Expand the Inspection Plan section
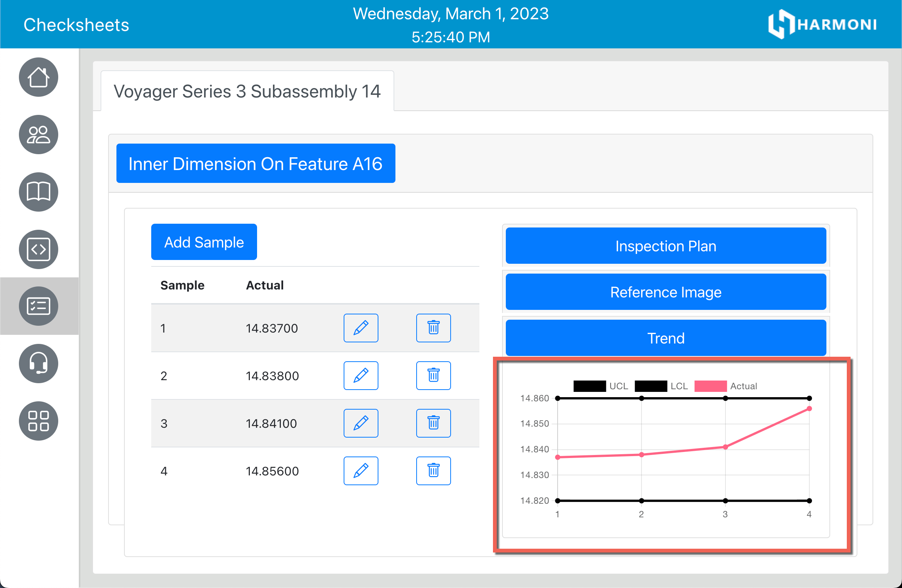The width and height of the screenshot is (902, 588). 665,246
